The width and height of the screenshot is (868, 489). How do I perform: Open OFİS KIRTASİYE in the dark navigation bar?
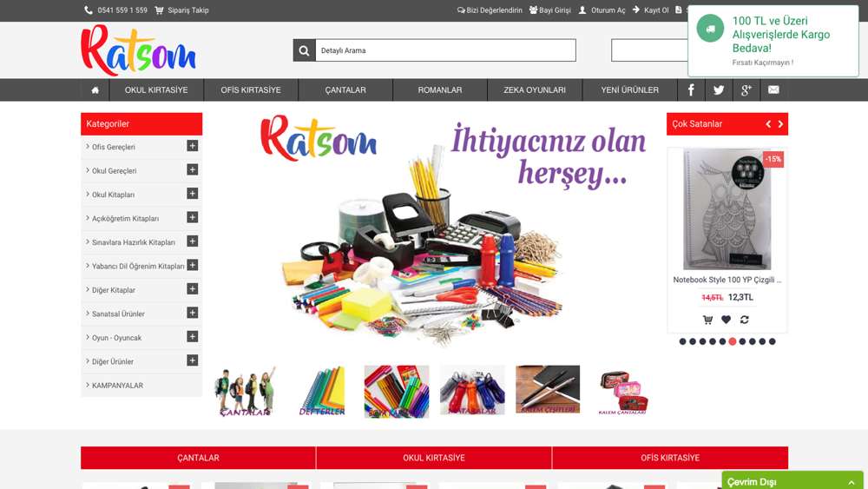click(251, 89)
